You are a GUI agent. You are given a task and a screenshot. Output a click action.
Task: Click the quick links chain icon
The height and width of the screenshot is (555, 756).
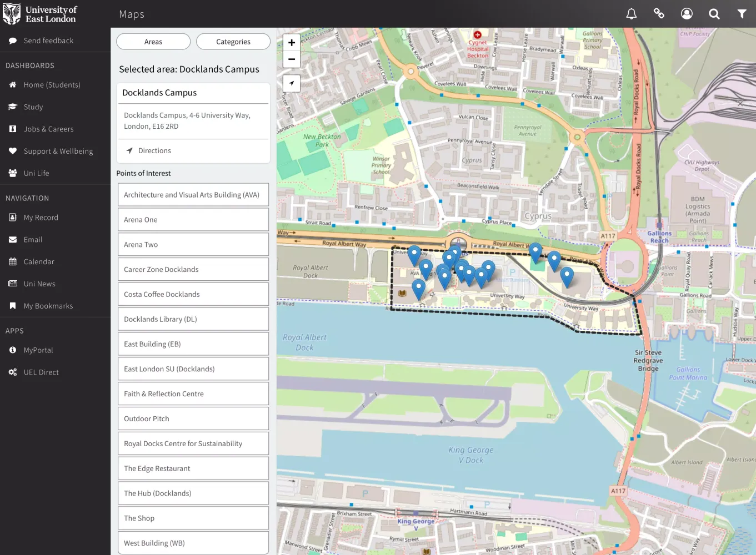click(x=659, y=14)
